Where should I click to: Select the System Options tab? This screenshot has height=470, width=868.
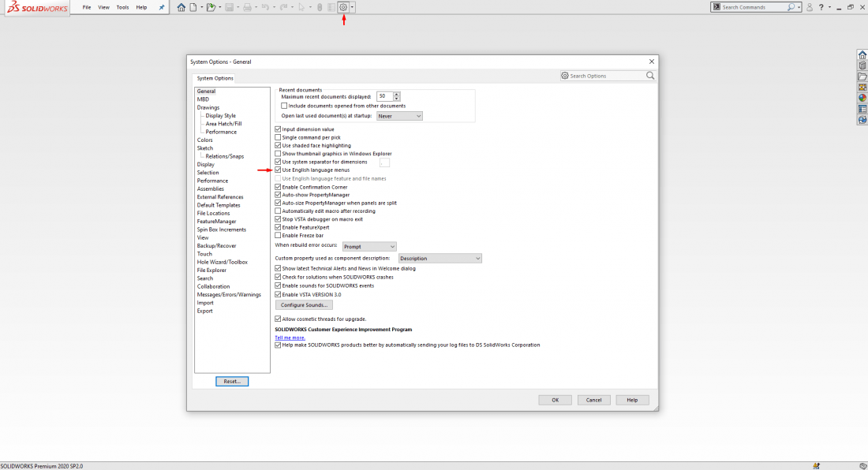tap(215, 78)
